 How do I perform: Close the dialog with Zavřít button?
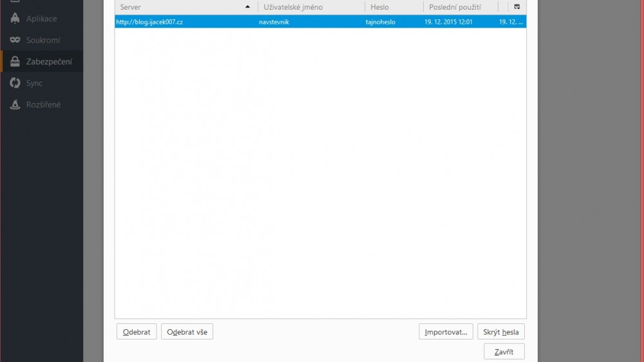504,351
